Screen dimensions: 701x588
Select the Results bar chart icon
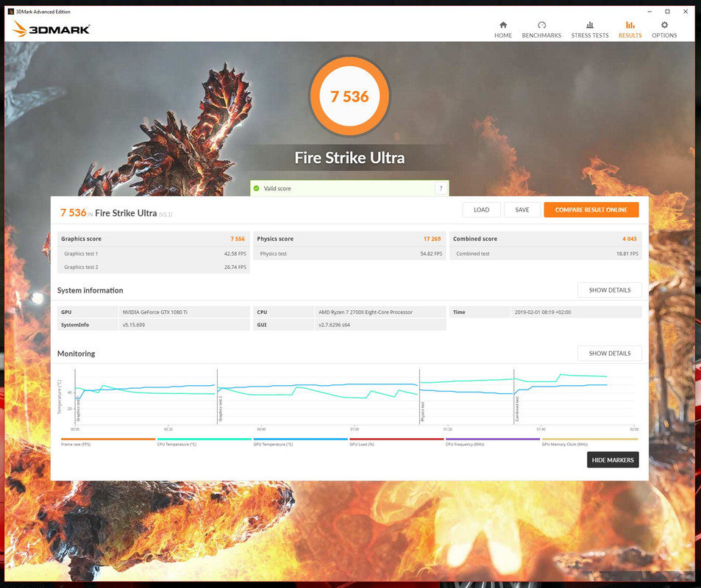coord(630,25)
